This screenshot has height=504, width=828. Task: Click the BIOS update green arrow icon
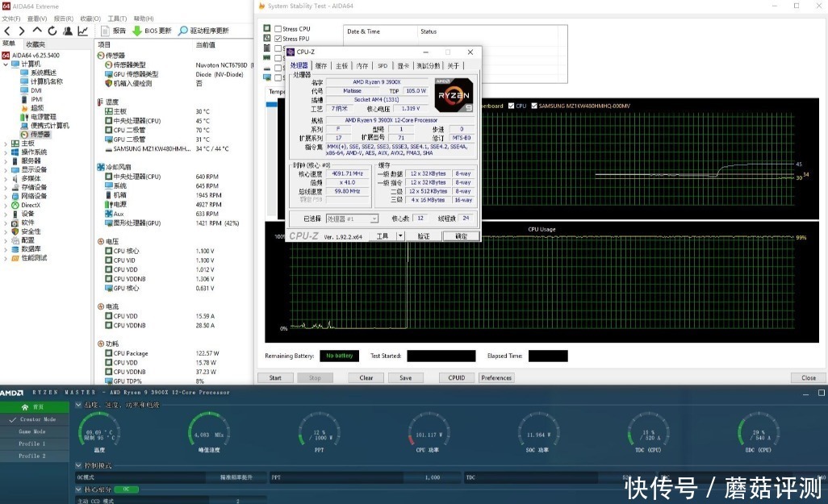coord(137,31)
